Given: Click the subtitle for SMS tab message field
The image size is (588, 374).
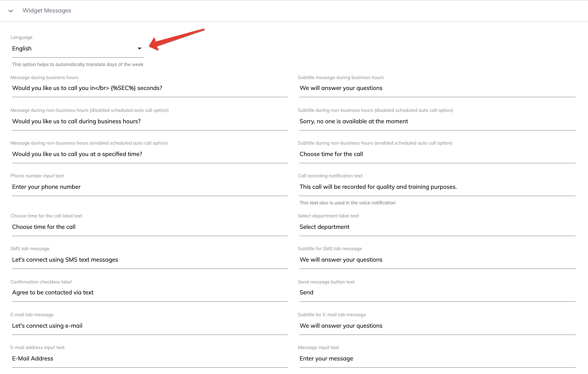Looking at the screenshot, I should click(437, 260).
